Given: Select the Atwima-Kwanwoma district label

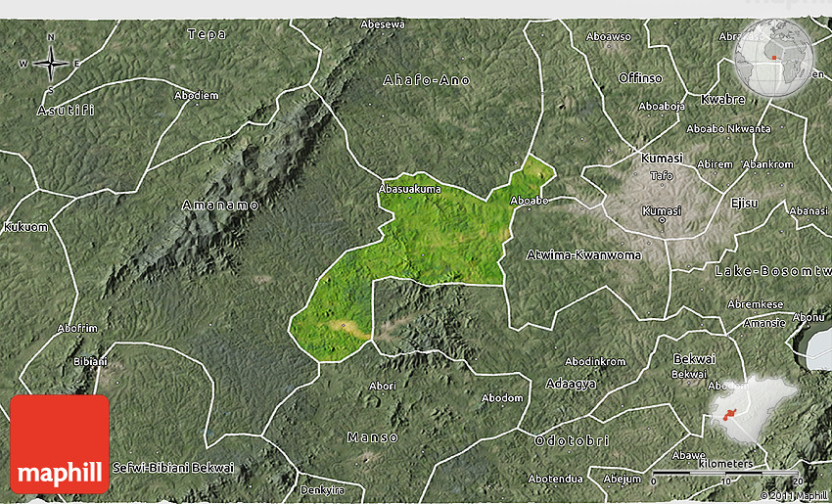Looking at the screenshot, I should 583,255.
